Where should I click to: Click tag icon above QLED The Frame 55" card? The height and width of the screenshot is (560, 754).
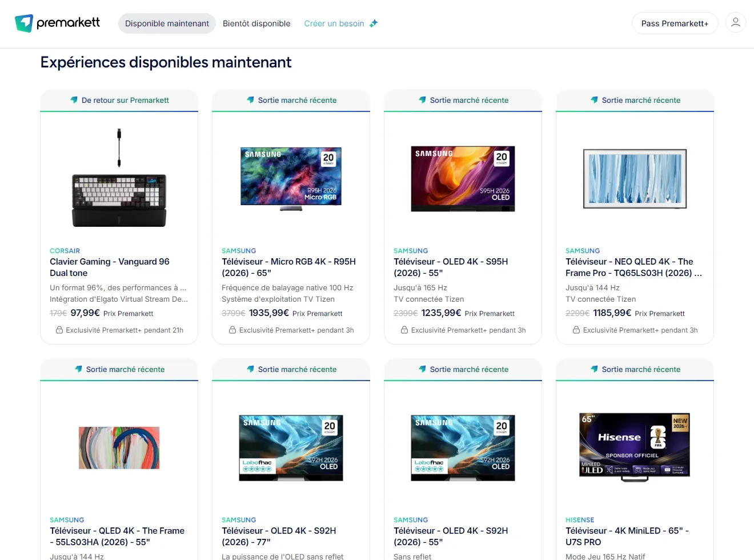[78, 369]
